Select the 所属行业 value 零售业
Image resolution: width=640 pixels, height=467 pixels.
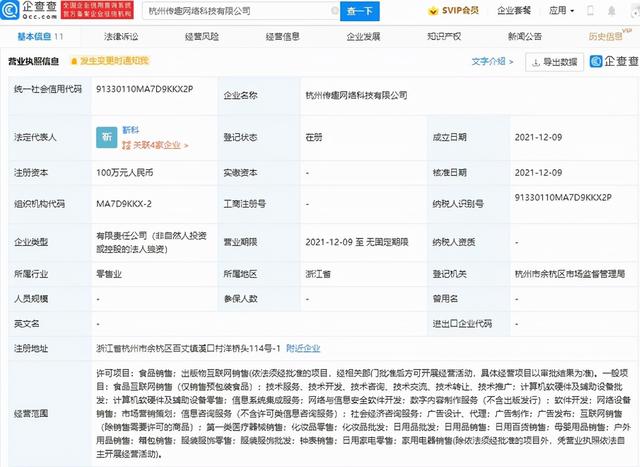[109, 274]
